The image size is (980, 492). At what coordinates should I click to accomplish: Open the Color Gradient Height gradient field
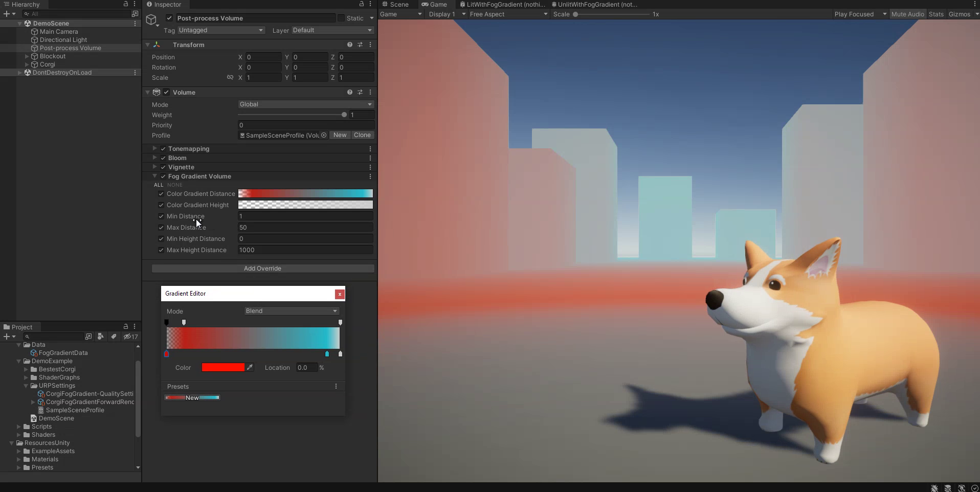click(x=305, y=205)
